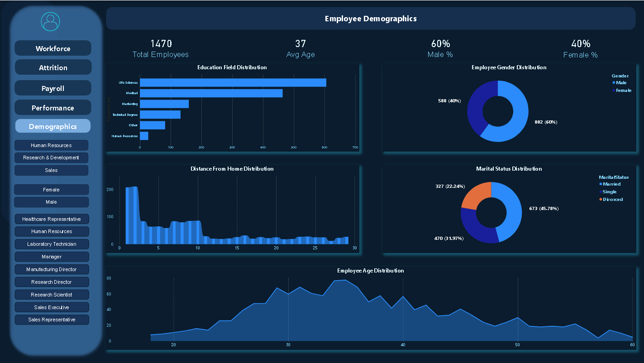
Task: Click the Avg Age value 37
Action: click(301, 43)
